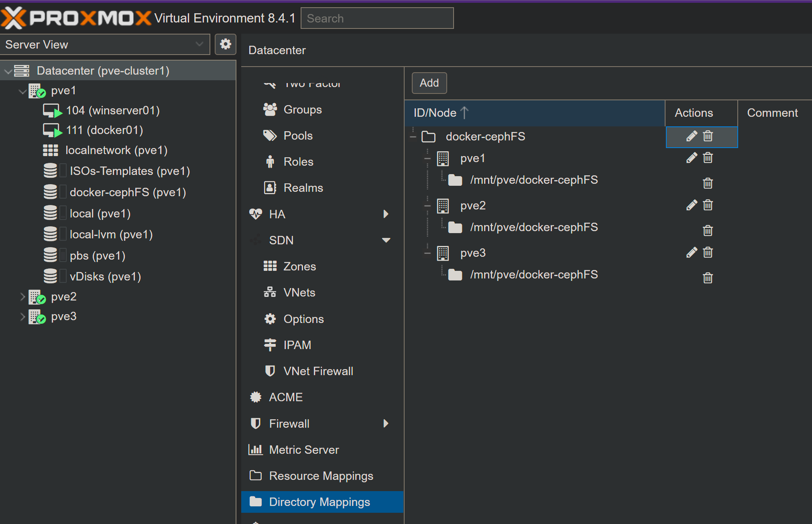Click the Add button
Image resolution: width=812 pixels, height=524 pixels.
pyautogui.click(x=429, y=83)
